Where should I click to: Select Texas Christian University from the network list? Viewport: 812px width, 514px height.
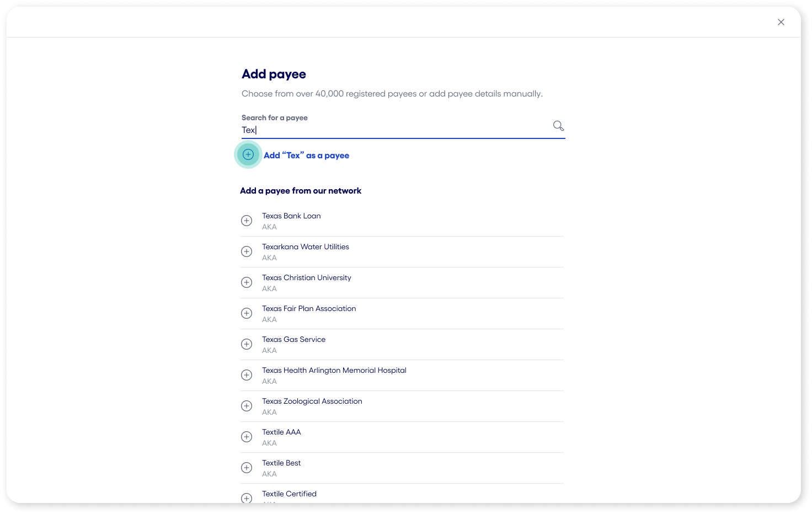click(x=307, y=277)
